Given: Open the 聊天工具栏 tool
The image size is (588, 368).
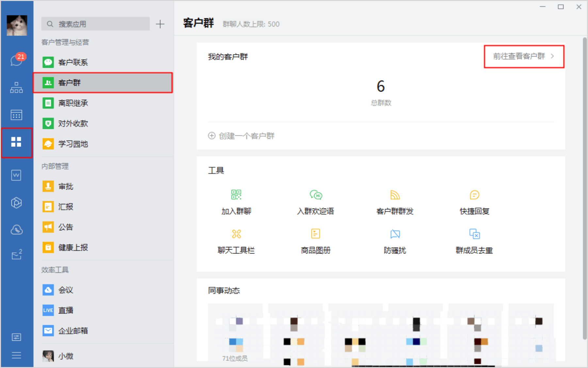Looking at the screenshot, I should [x=236, y=241].
